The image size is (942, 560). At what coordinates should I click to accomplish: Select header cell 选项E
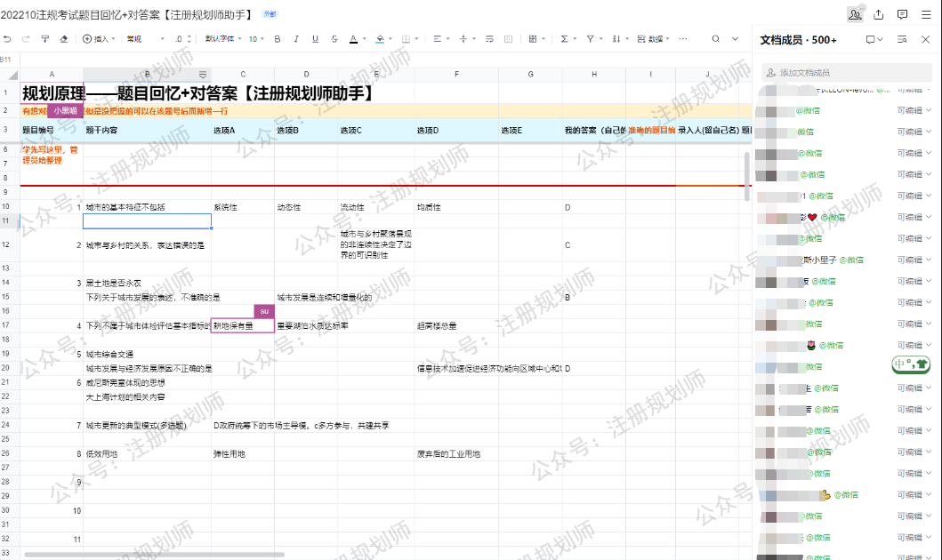(x=530, y=131)
